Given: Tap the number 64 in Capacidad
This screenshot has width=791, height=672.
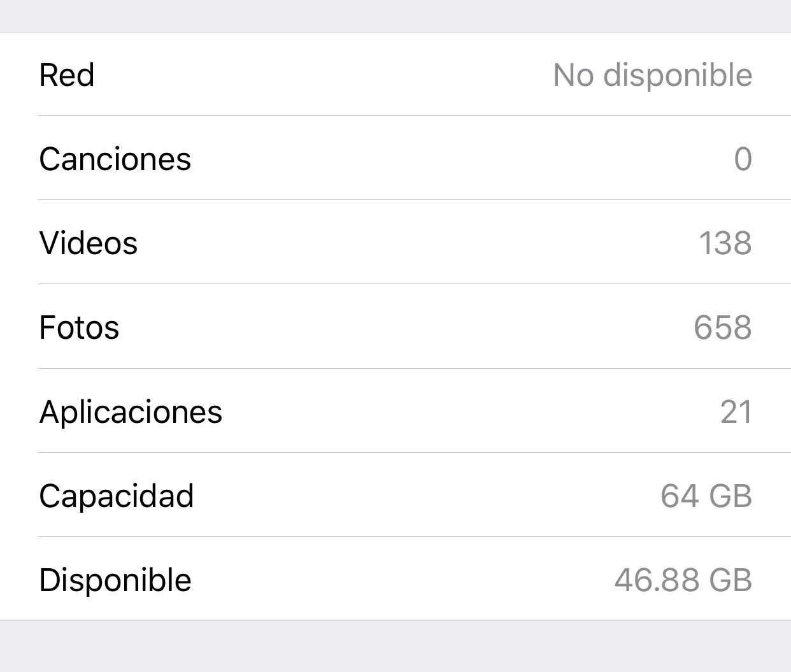Looking at the screenshot, I should click(x=680, y=496).
